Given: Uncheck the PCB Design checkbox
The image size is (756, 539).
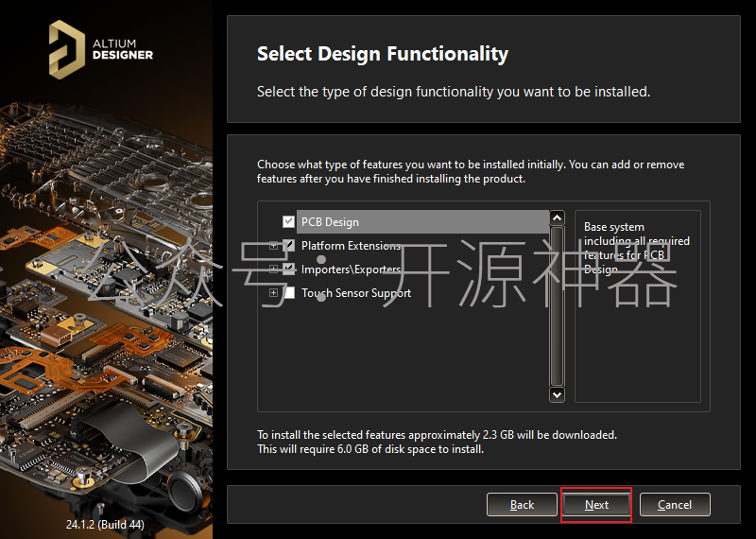Looking at the screenshot, I should click(x=288, y=221).
